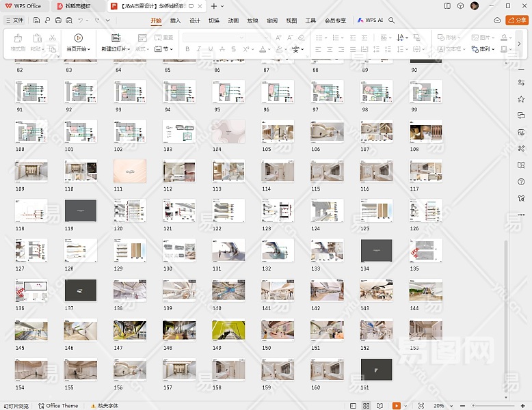Click the new slide icon
532x410 pixels.
[x=116, y=38]
